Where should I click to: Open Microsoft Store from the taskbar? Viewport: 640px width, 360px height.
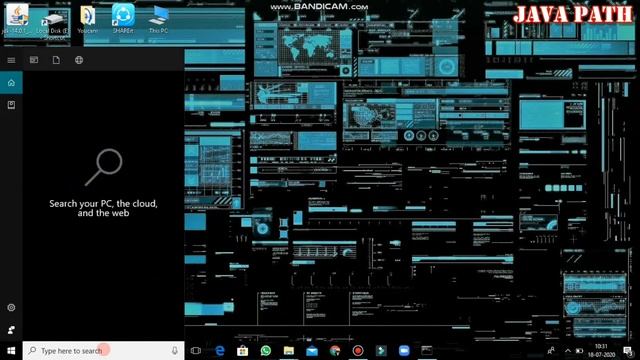(x=242, y=351)
